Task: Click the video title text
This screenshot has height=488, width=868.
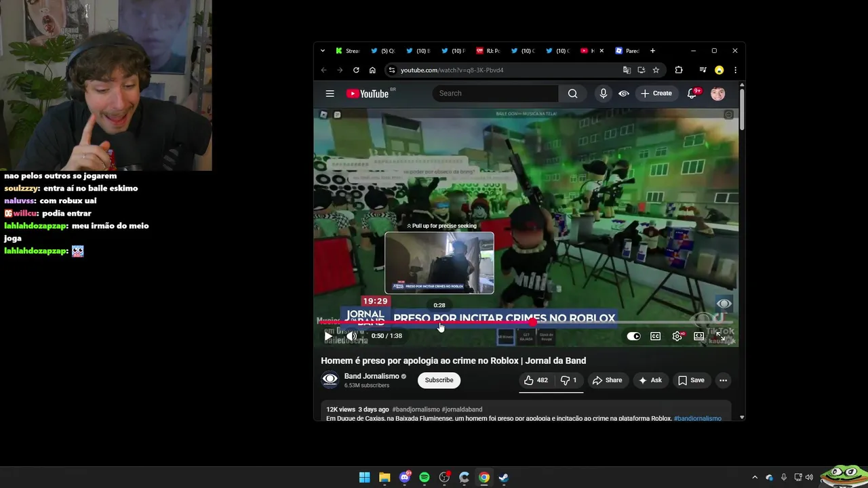Action: pyautogui.click(x=453, y=361)
